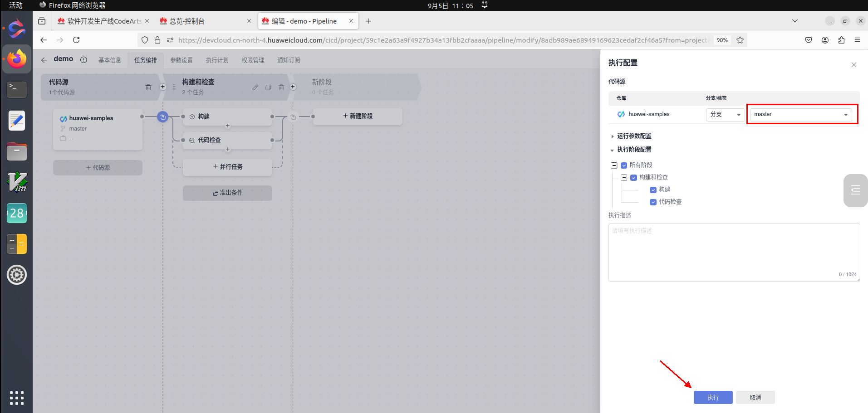Screen dimensions: 868x413
Task: Go back with the arrow beside demo
Action: [44, 60]
